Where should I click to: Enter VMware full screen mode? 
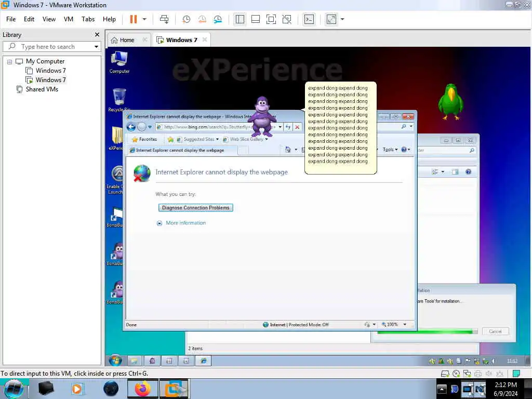coord(271,19)
